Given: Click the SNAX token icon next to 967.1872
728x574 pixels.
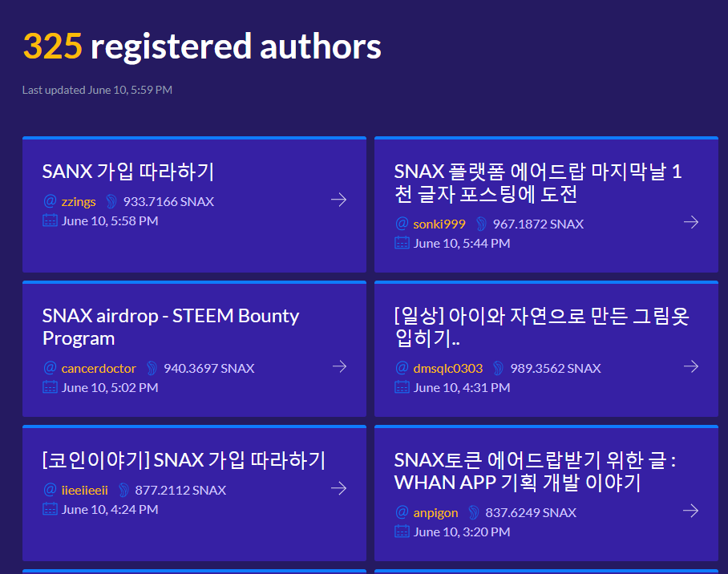Looking at the screenshot, I should (481, 224).
